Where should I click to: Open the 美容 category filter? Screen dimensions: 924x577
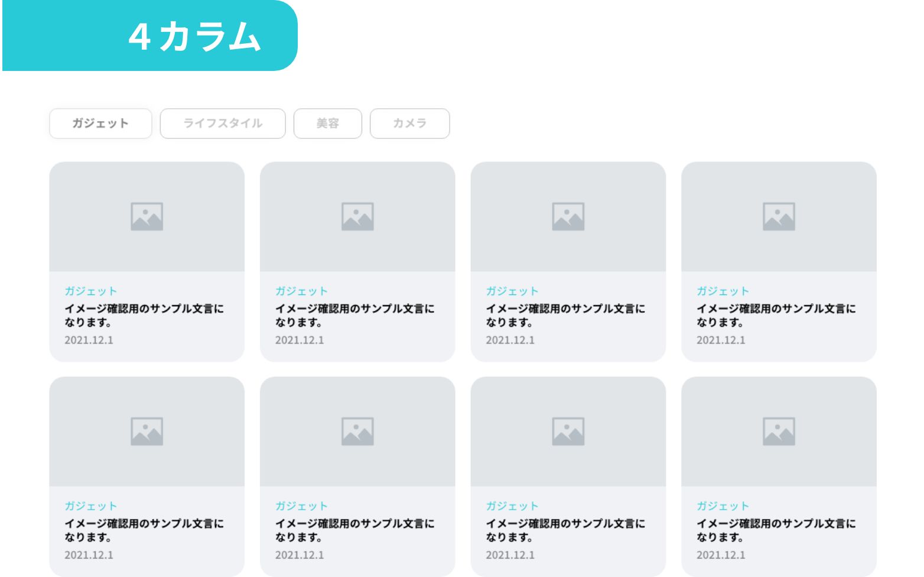point(328,123)
